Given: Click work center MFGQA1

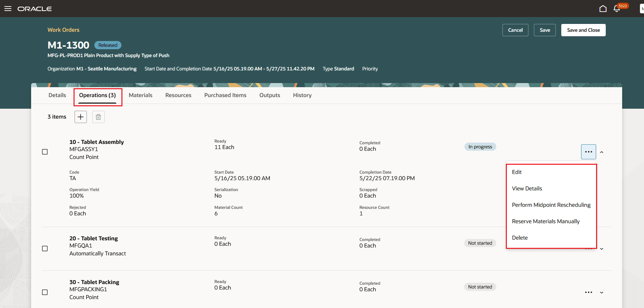Looking at the screenshot, I should point(81,246).
